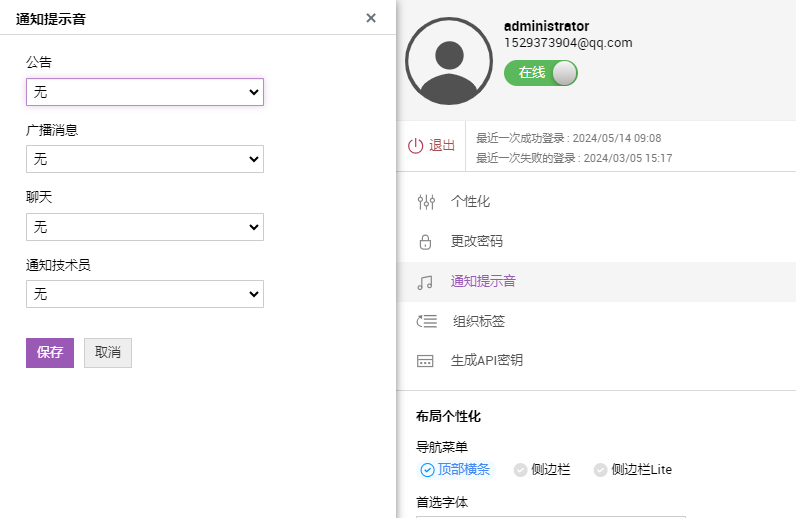
Task: Click the generate API key icon
Action: (425, 361)
